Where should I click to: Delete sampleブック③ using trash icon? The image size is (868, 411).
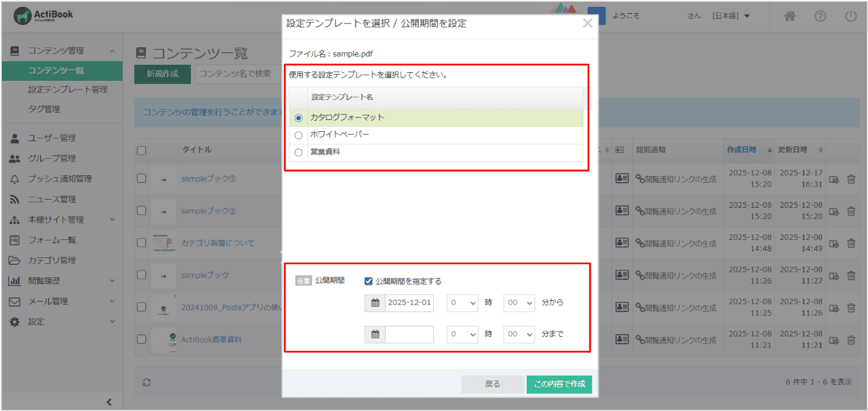tap(851, 178)
